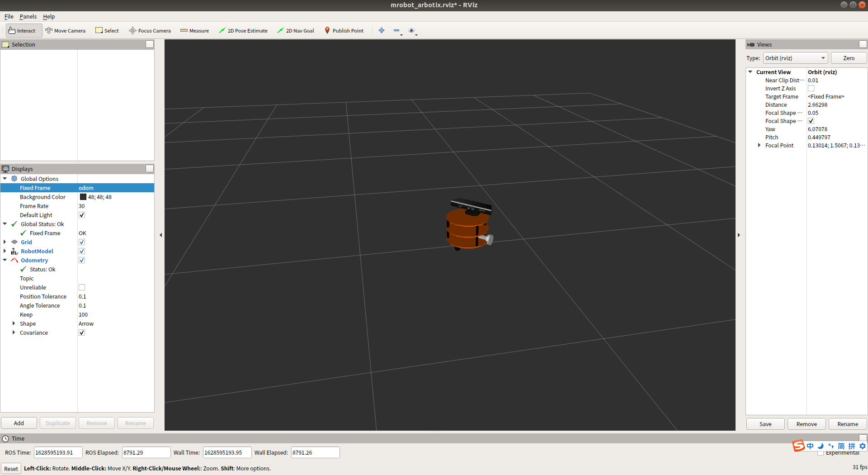This screenshot has width=868, height=475.
Task: Expand the Covariance property
Action: pos(14,332)
